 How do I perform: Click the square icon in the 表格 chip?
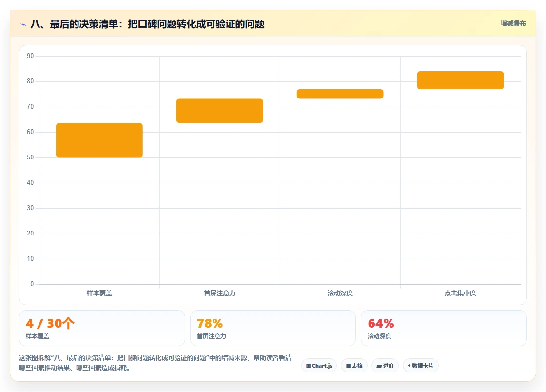(x=348, y=366)
